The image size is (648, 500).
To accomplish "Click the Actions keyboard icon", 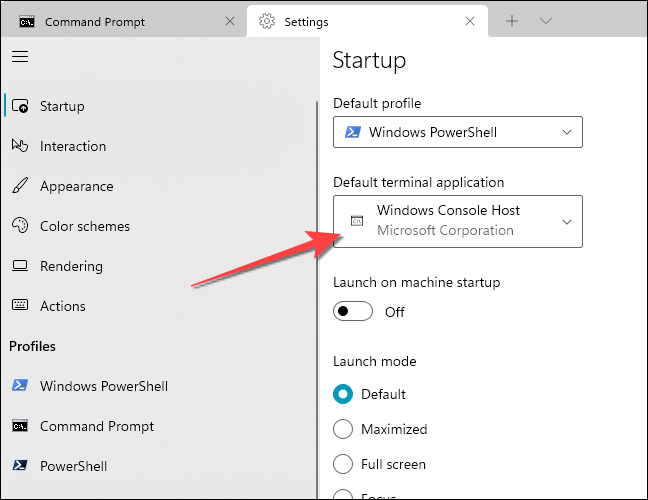I will [20, 306].
